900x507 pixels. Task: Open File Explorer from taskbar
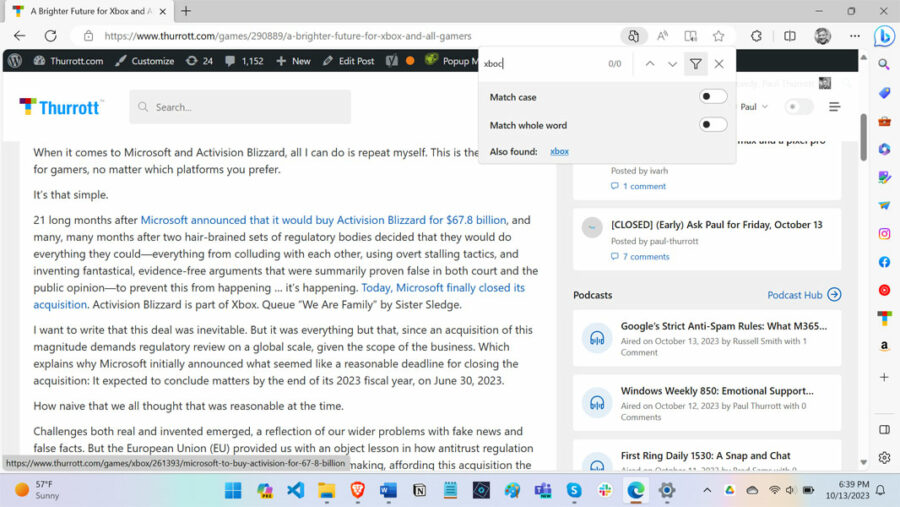pos(327,490)
